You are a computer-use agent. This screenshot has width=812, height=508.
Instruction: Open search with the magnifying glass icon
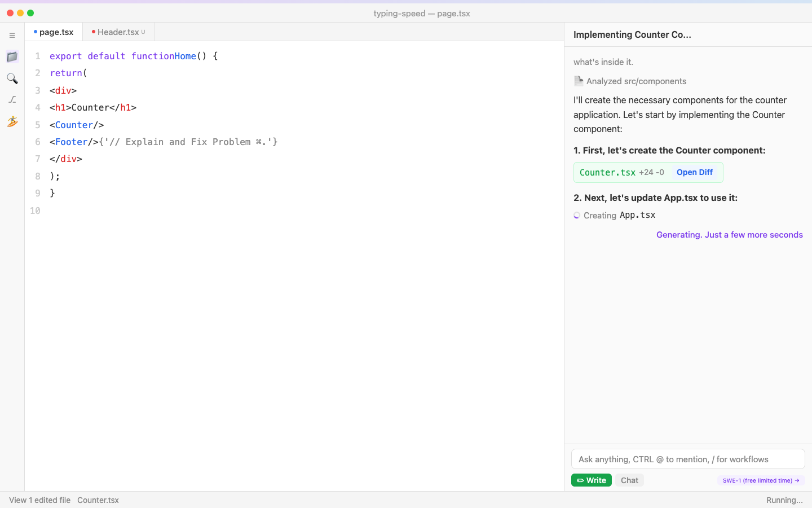tap(12, 78)
